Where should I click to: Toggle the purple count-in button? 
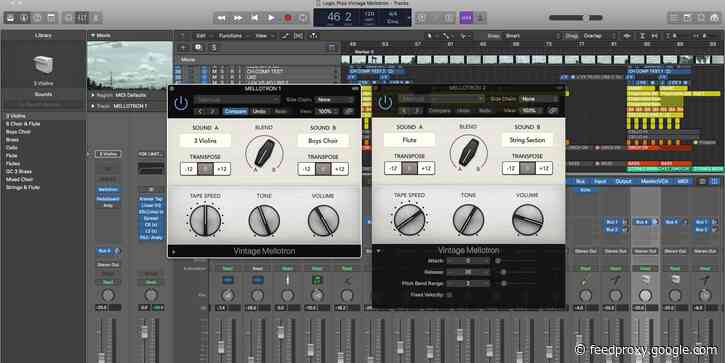(x=466, y=18)
